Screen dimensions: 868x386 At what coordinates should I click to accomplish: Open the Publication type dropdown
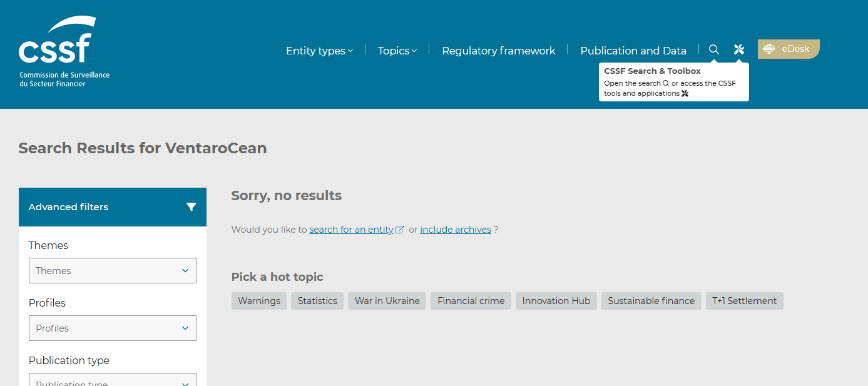tap(113, 381)
